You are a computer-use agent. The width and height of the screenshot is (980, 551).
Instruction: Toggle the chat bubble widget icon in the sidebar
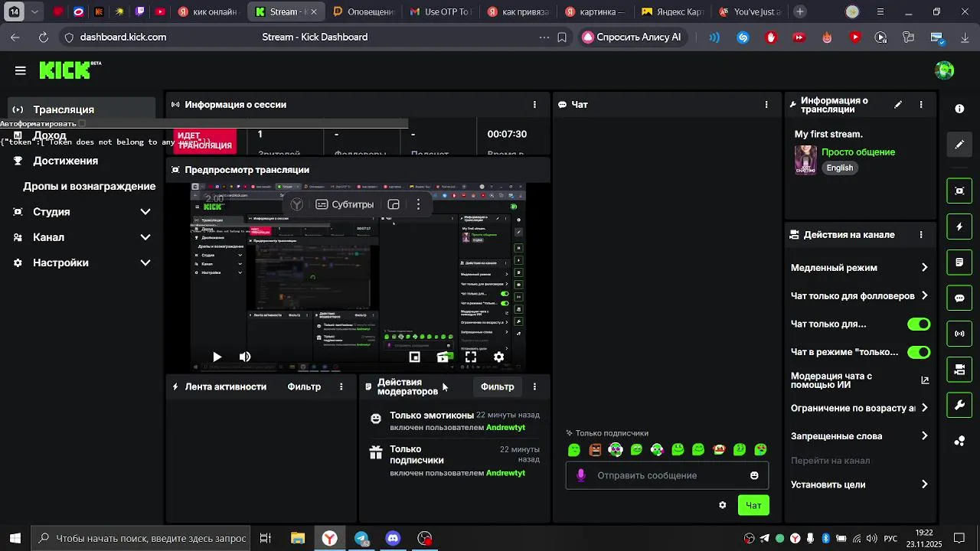point(959,298)
